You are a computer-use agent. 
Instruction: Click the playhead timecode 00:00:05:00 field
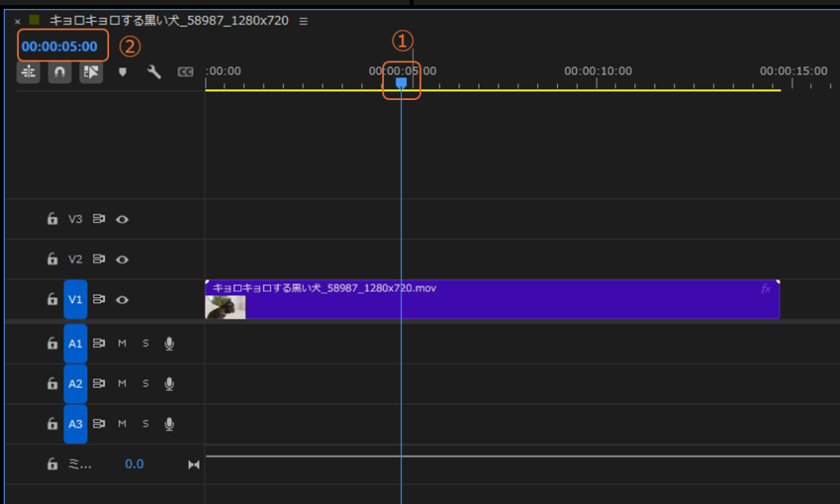tap(59, 46)
